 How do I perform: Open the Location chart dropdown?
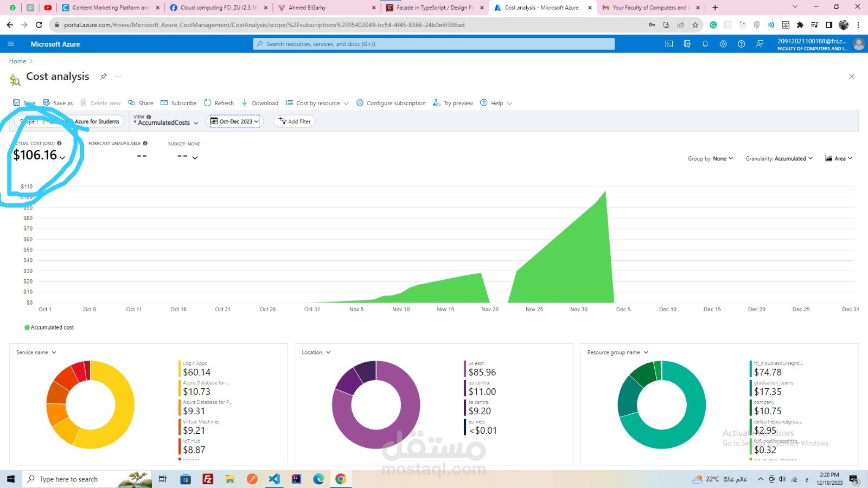tap(316, 352)
